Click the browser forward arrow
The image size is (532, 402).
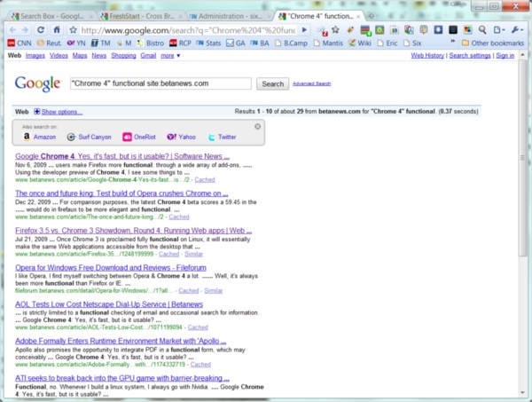[x=26, y=30]
